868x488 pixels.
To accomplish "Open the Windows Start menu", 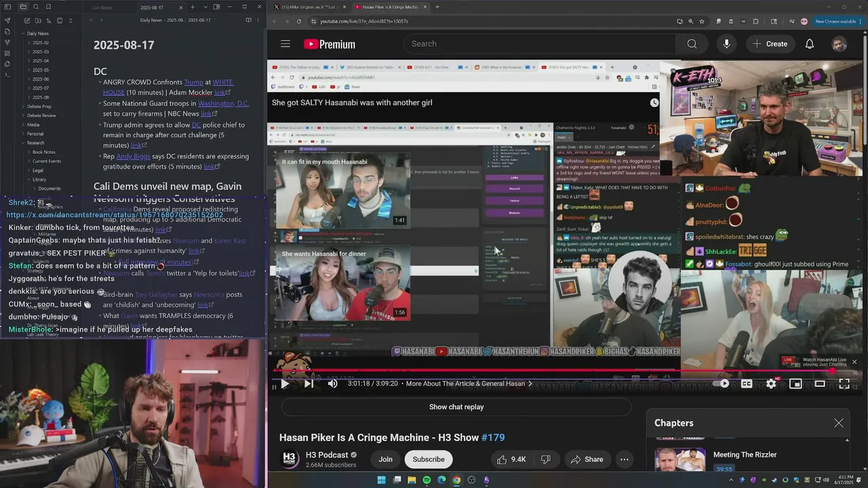I will click(x=381, y=480).
